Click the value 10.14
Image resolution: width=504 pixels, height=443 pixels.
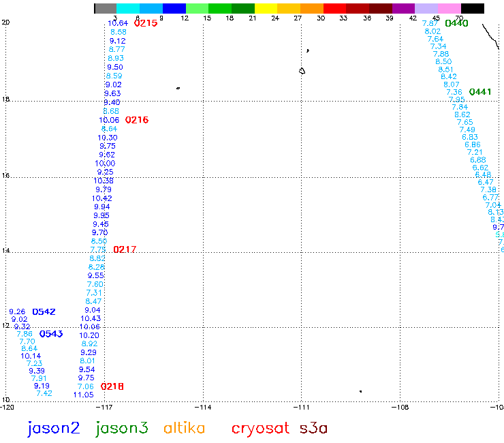pyautogui.click(x=31, y=356)
